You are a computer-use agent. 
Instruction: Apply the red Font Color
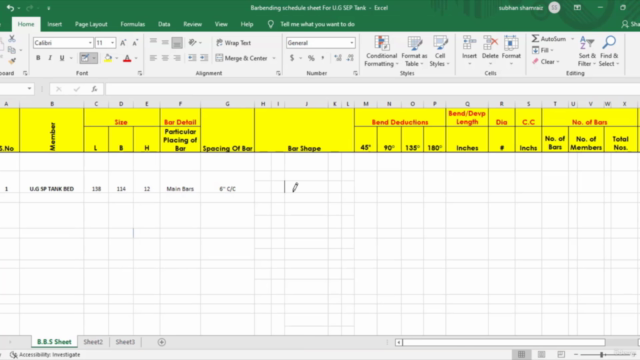click(x=127, y=58)
